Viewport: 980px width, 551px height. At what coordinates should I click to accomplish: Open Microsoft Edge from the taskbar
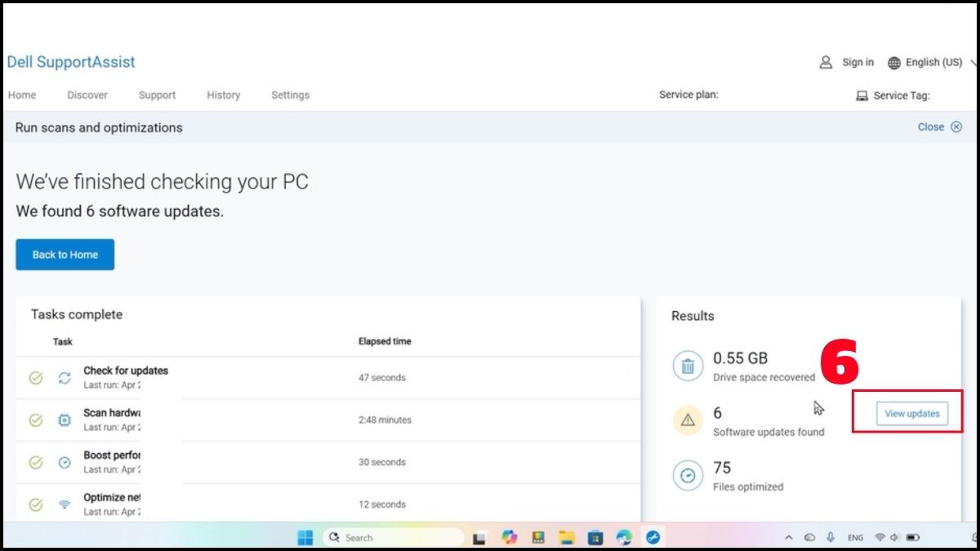click(x=624, y=537)
